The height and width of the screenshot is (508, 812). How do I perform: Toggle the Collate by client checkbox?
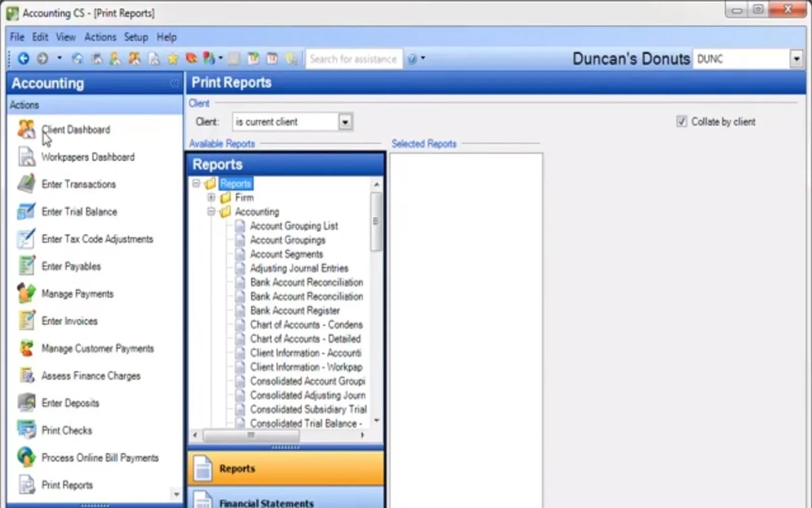point(682,121)
